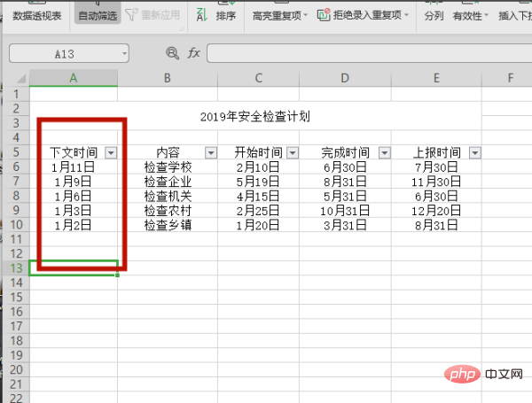Open filter dropdown for 内容

click(211, 153)
